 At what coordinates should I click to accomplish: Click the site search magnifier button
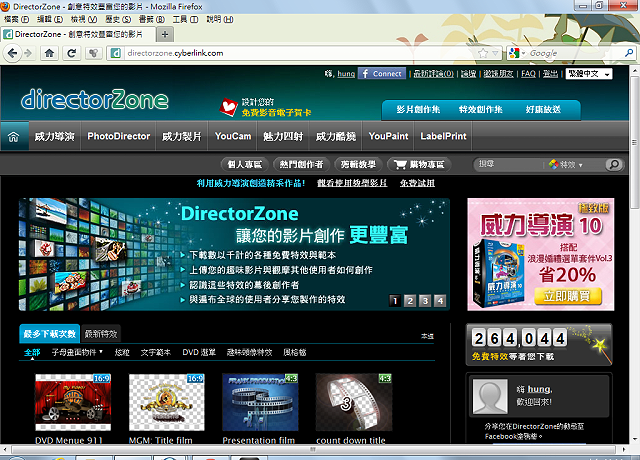click(x=614, y=164)
